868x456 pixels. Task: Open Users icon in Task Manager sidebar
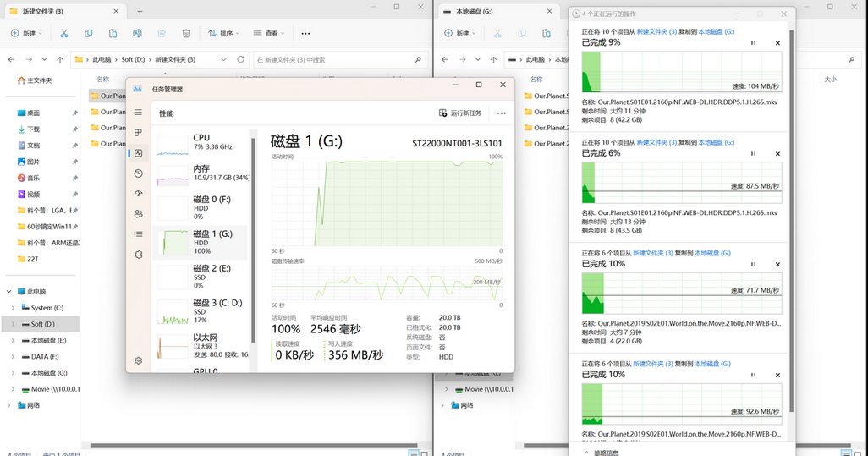[x=139, y=213]
